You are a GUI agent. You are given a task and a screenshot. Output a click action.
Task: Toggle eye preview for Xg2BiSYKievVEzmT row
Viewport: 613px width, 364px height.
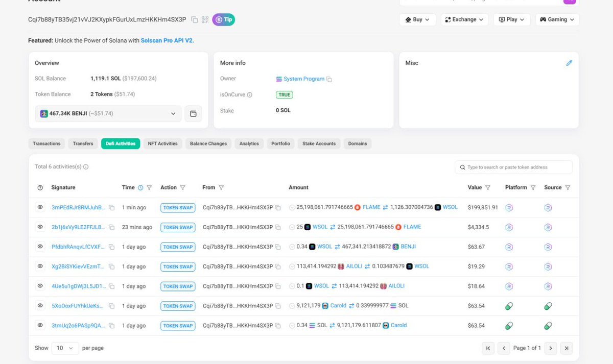click(40, 266)
